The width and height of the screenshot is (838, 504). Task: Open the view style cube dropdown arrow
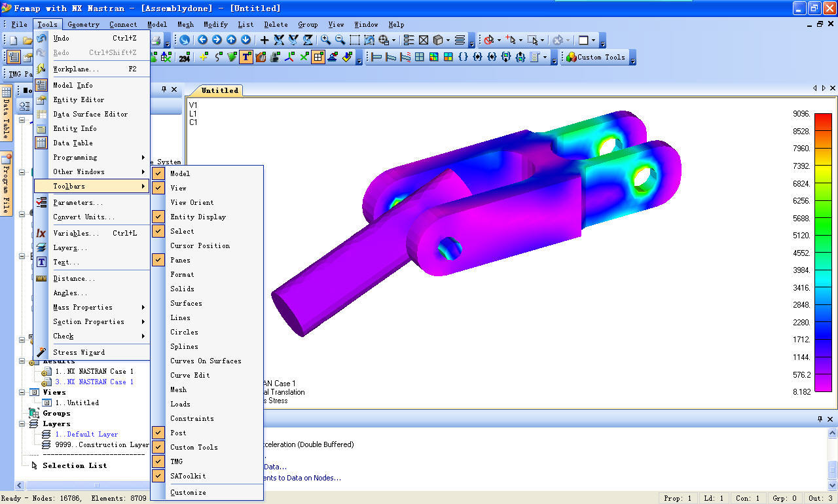coord(448,41)
